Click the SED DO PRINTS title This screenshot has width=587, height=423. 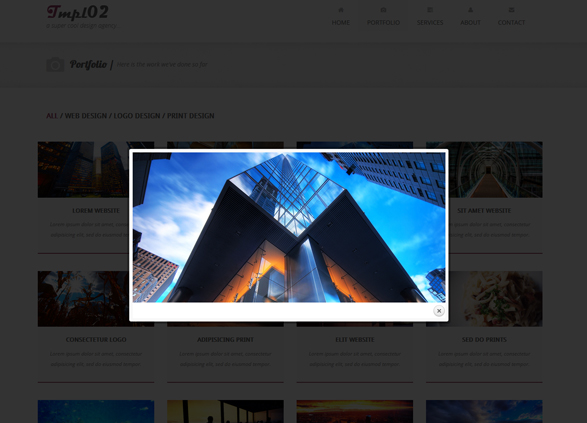[x=484, y=340]
